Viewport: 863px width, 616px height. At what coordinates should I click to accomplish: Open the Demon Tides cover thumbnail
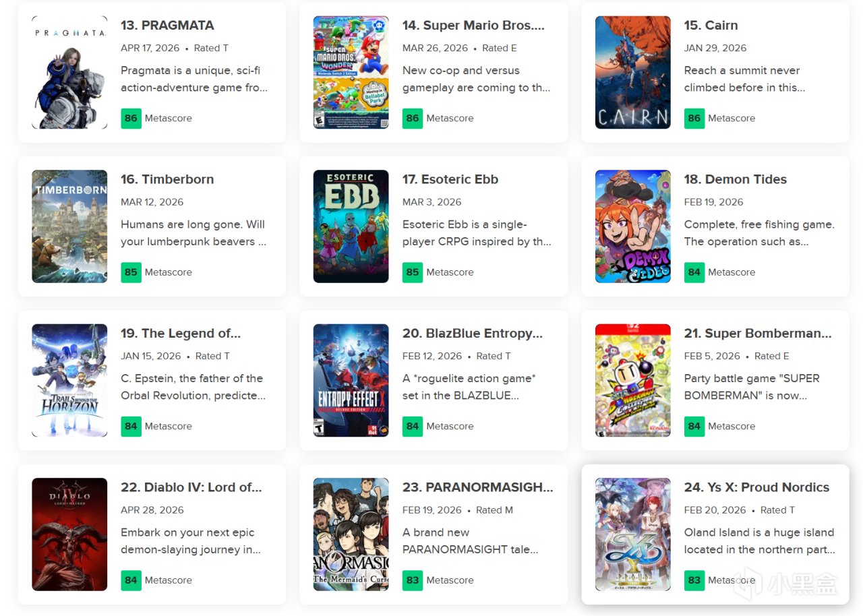pyautogui.click(x=632, y=226)
